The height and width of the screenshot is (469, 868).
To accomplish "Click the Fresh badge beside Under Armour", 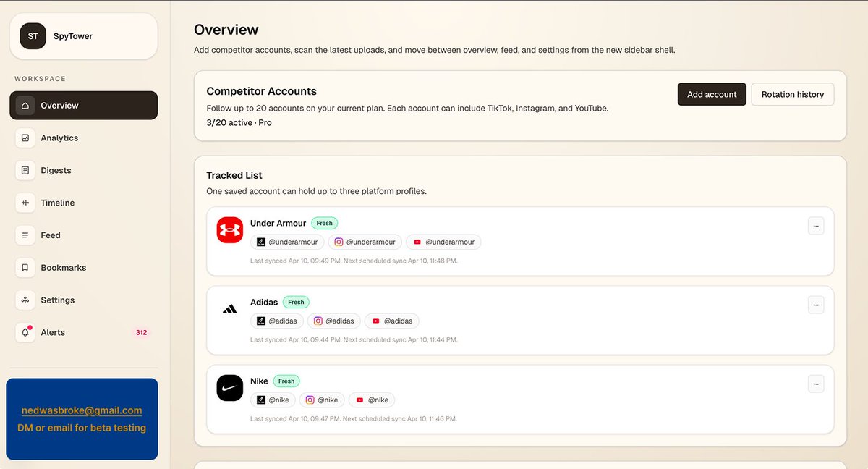I will coord(325,223).
